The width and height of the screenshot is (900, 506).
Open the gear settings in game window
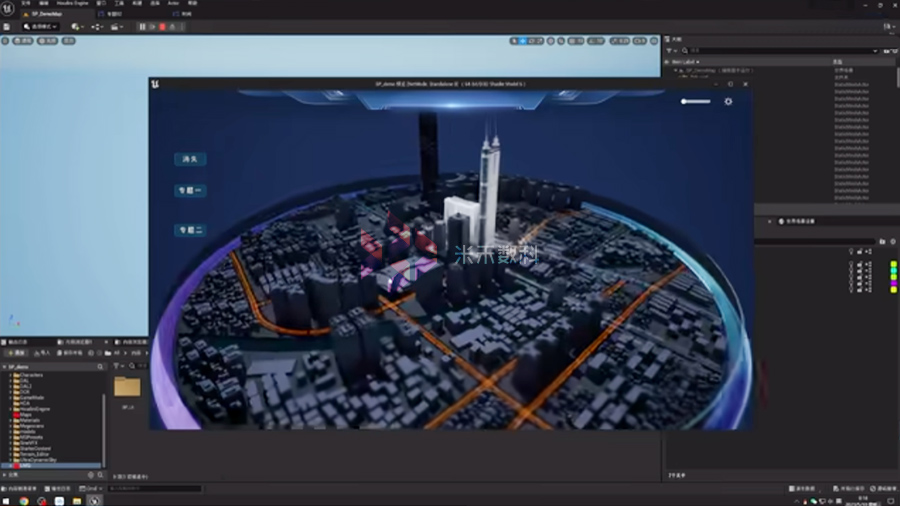pyautogui.click(x=728, y=101)
